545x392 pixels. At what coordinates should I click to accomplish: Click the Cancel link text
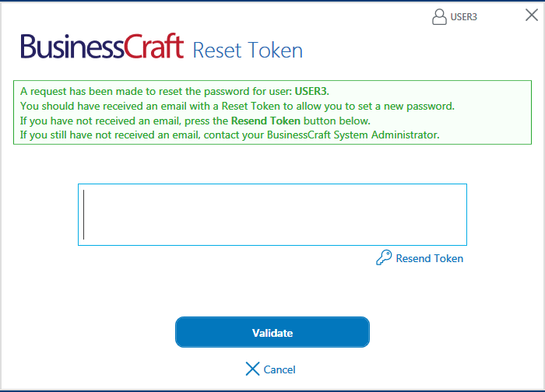point(280,369)
